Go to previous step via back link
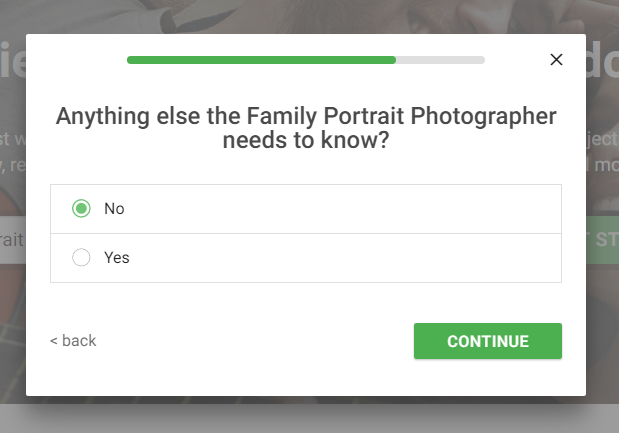 [x=73, y=341]
